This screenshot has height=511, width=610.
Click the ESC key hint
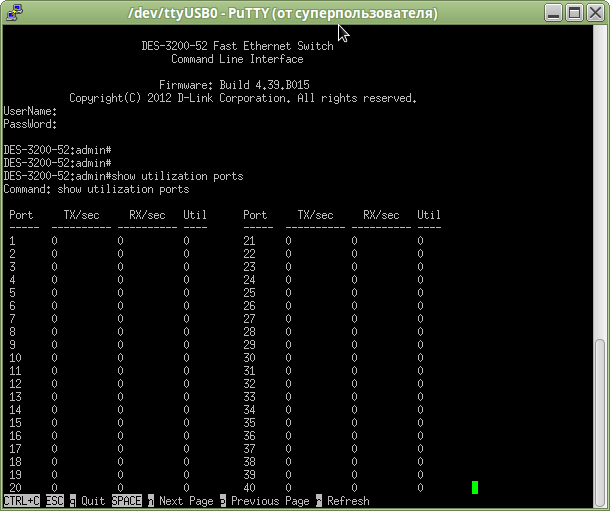pyautogui.click(x=54, y=501)
